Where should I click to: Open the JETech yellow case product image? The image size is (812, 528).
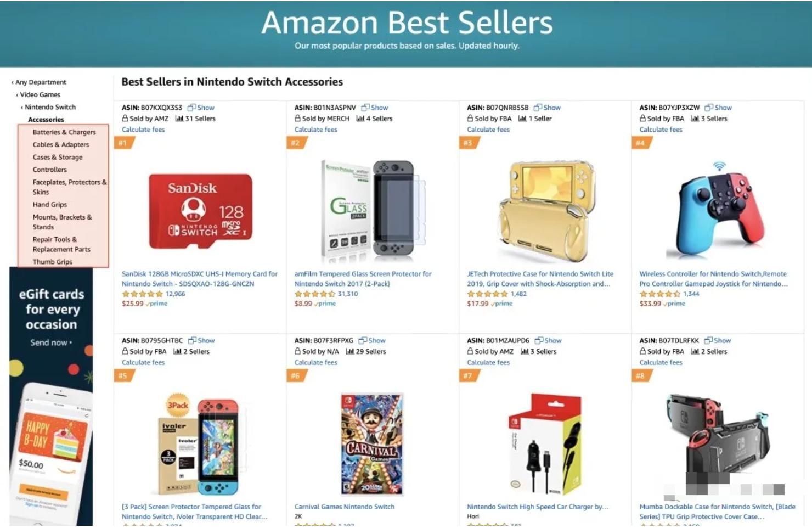(546, 211)
